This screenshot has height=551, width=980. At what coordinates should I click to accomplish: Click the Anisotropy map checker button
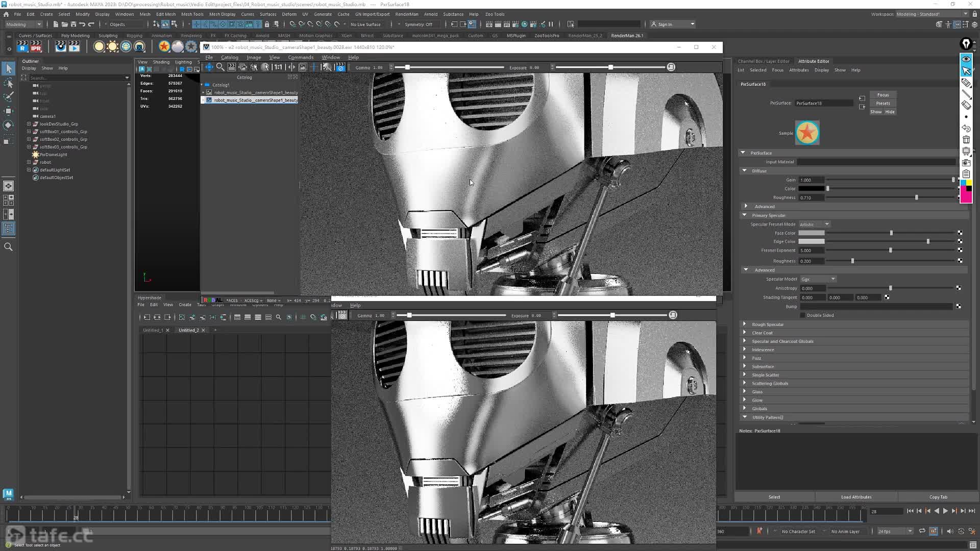tap(959, 288)
